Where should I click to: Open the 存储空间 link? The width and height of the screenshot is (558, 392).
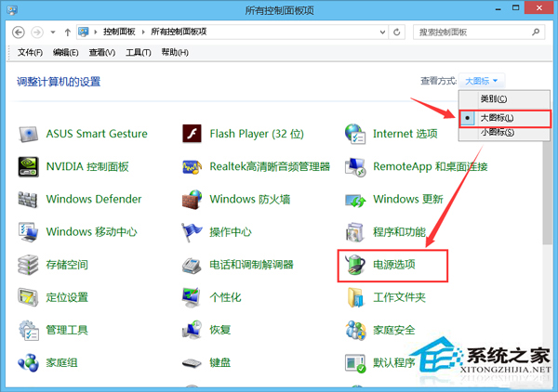pos(67,265)
